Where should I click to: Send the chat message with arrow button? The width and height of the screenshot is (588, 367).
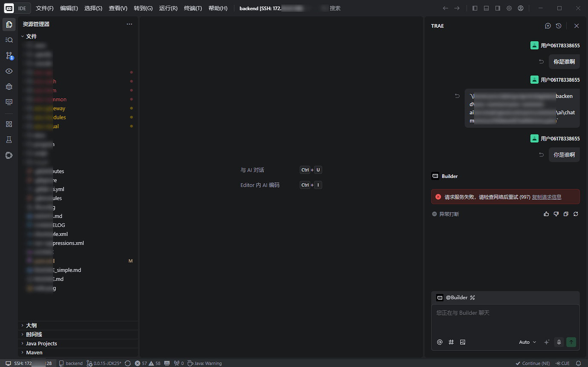571,342
